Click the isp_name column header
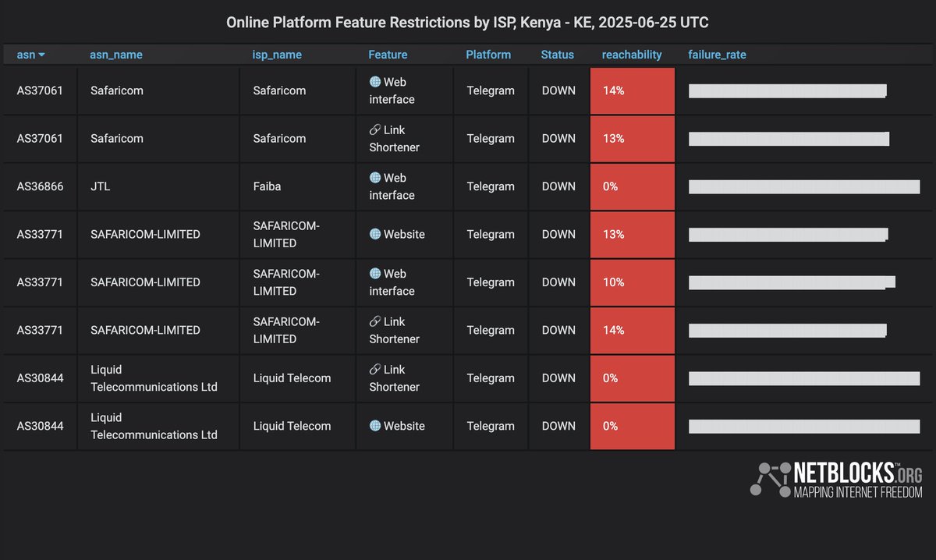936x560 pixels. point(277,55)
